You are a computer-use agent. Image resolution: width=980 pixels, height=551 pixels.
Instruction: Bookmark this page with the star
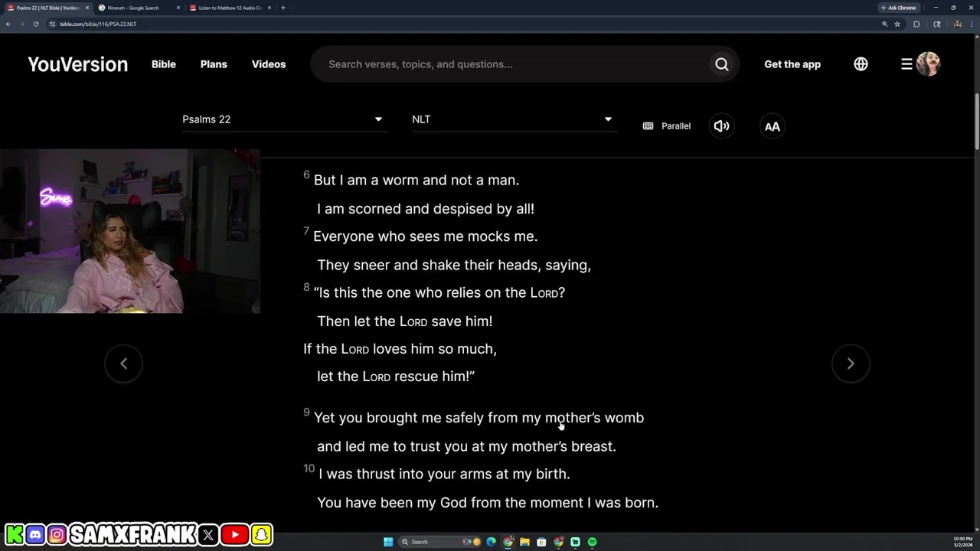point(897,24)
